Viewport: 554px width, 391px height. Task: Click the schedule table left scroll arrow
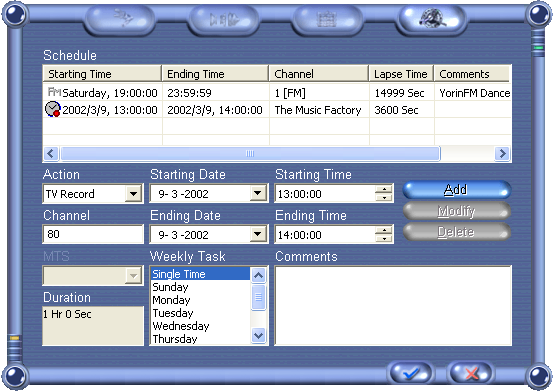pos(51,154)
